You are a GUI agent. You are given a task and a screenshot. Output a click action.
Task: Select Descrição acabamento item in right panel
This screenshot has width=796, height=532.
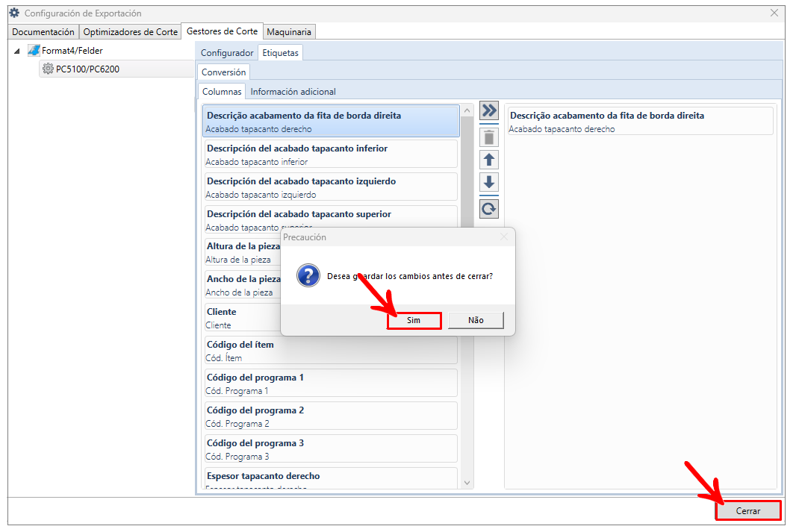(x=640, y=121)
